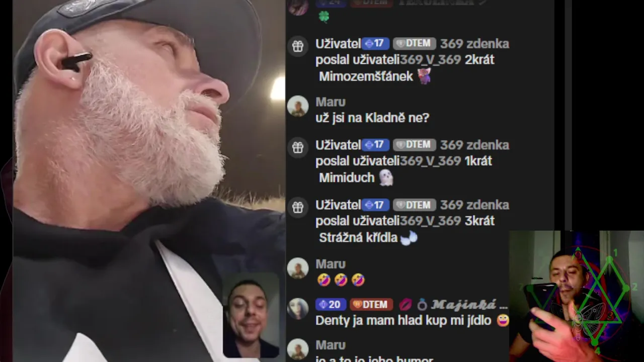Viewport: 644px width, 362px height.
Task: Click the gift icon beside the Mimozemšťánek message
Action: [298, 46]
